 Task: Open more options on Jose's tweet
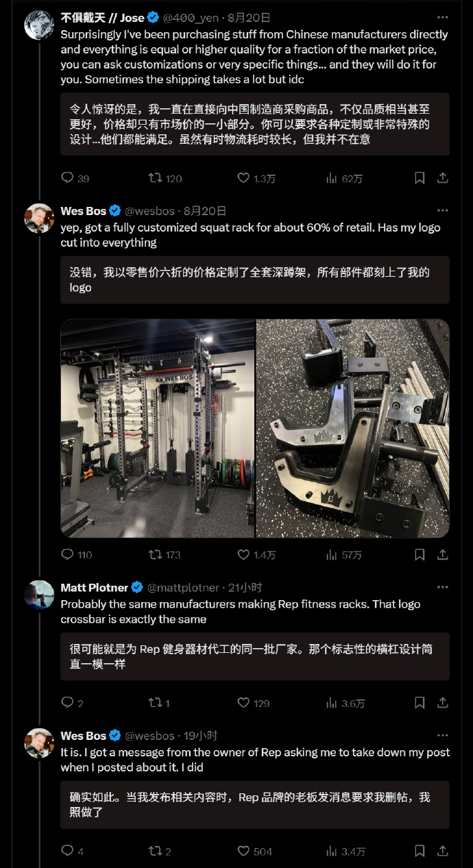click(x=443, y=18)
